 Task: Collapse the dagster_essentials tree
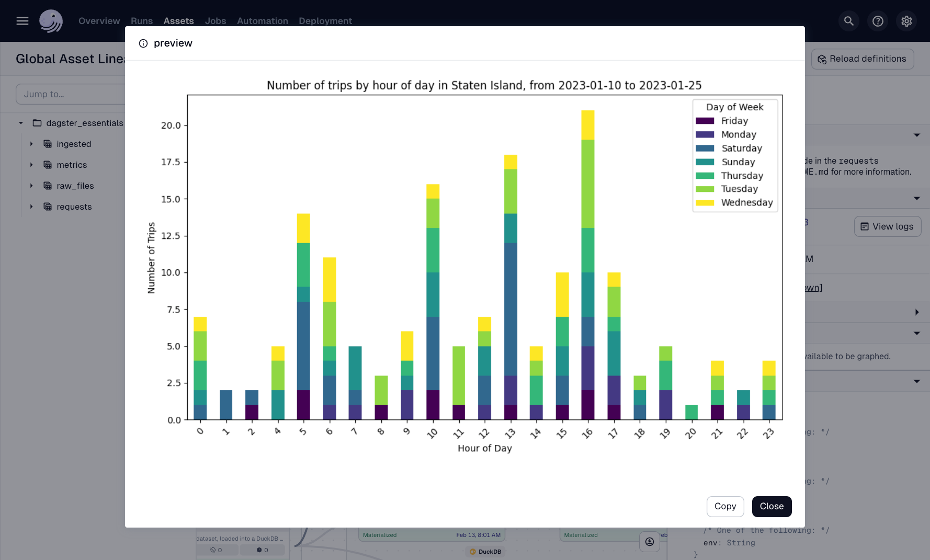pos(20,123)
